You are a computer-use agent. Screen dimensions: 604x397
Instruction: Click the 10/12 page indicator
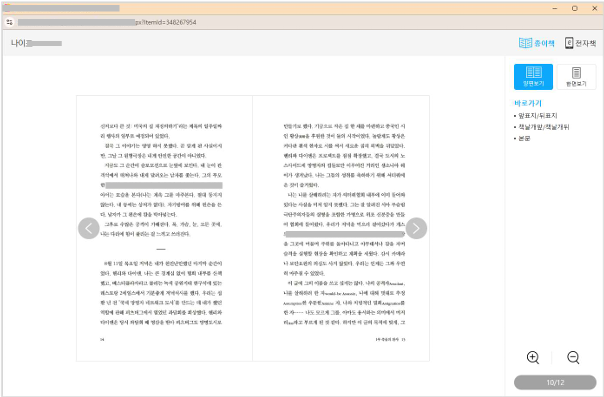pyautogui.click(x=555, y=382)
